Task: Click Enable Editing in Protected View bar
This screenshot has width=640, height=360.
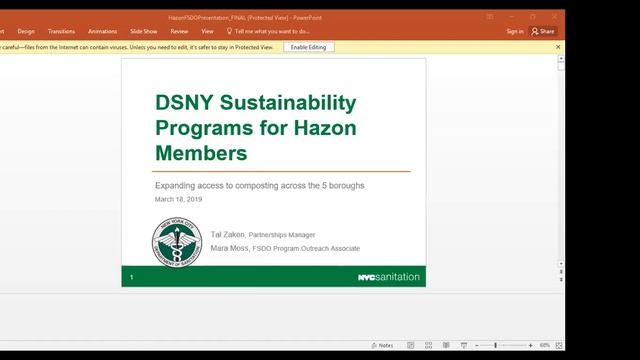Action: click(x=309, y=47)
